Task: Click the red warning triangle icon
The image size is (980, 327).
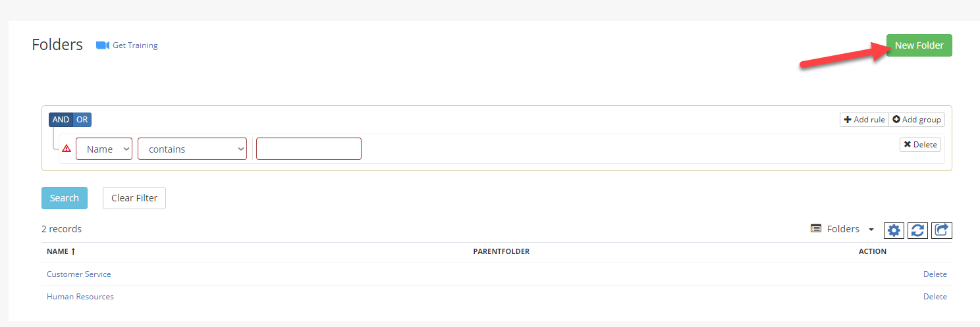Action: [67, 149]
